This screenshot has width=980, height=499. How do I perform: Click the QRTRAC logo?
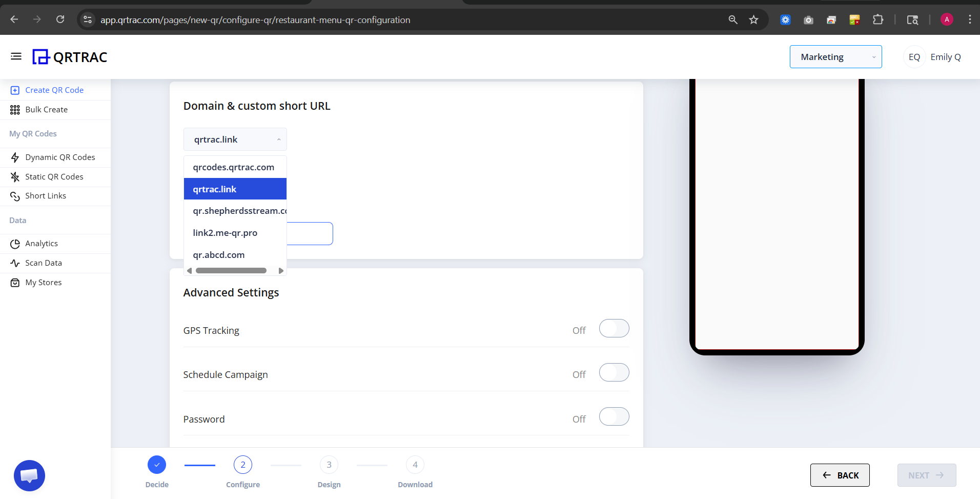click(70, 56)
